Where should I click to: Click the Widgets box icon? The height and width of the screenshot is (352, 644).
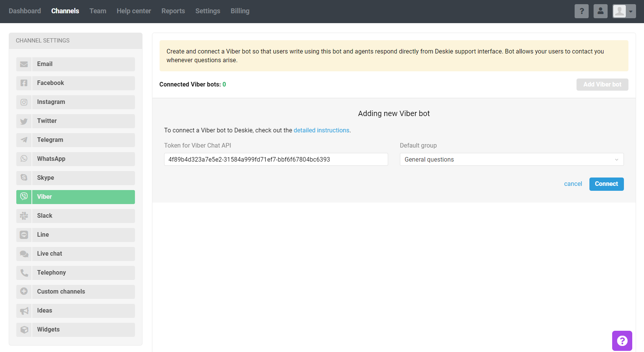tap(24, 330)
